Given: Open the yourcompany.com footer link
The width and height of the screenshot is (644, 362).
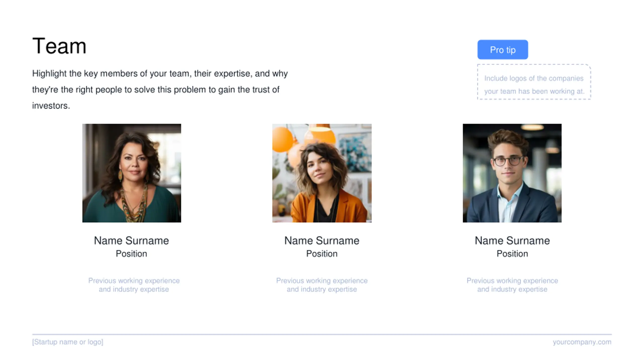Looking at the screenshot, I should tap(582, 342).
